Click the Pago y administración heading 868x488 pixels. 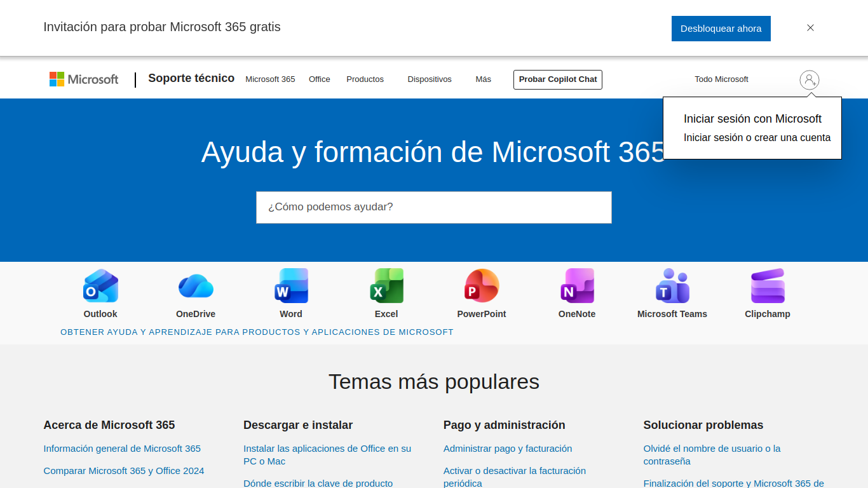[505, 425]
